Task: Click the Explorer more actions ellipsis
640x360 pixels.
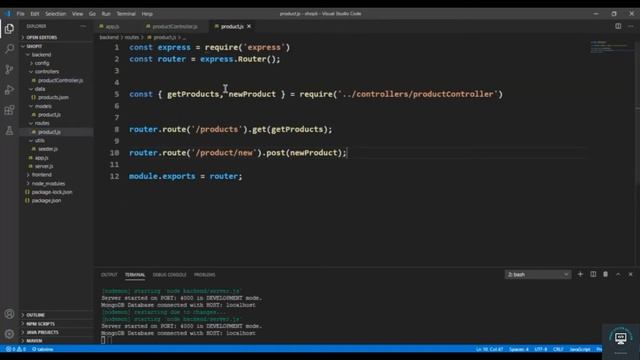Action: [x=83, y=26]
